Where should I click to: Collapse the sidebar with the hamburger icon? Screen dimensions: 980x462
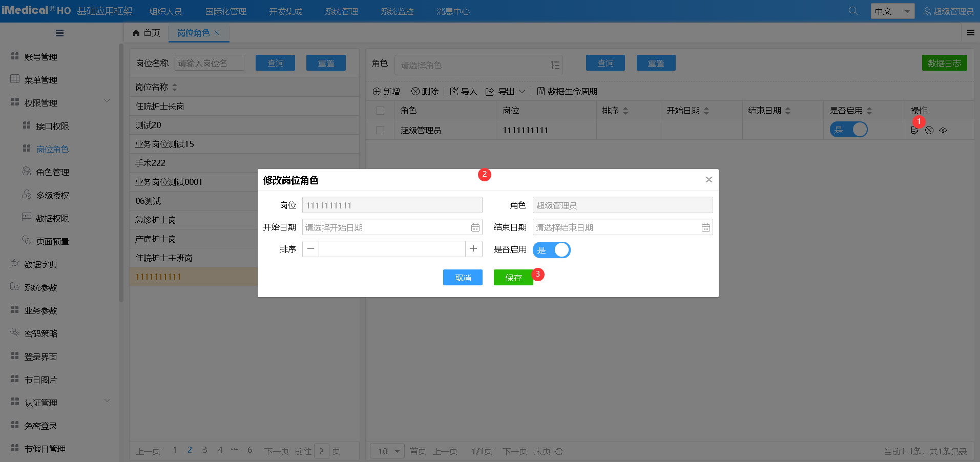point(59,33)
